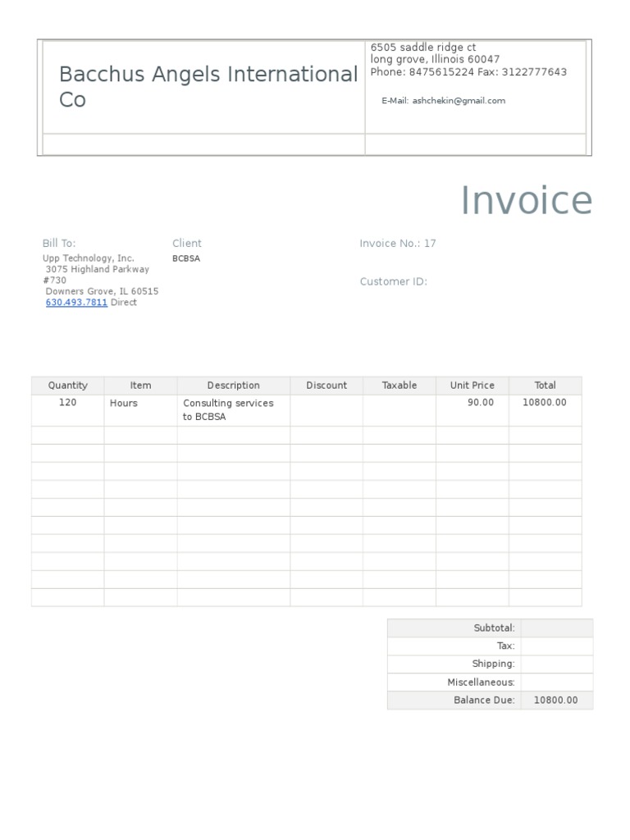The height and width of the screenshot is (840, 630).
Task: Select the Total column header
Action: tap(545, 386)
